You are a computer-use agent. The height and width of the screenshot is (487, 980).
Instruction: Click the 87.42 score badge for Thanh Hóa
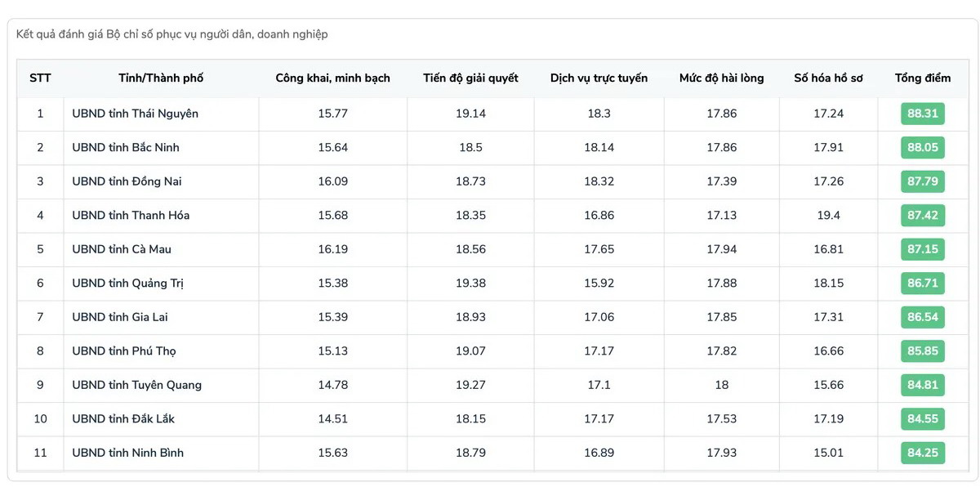coord(923,215)
